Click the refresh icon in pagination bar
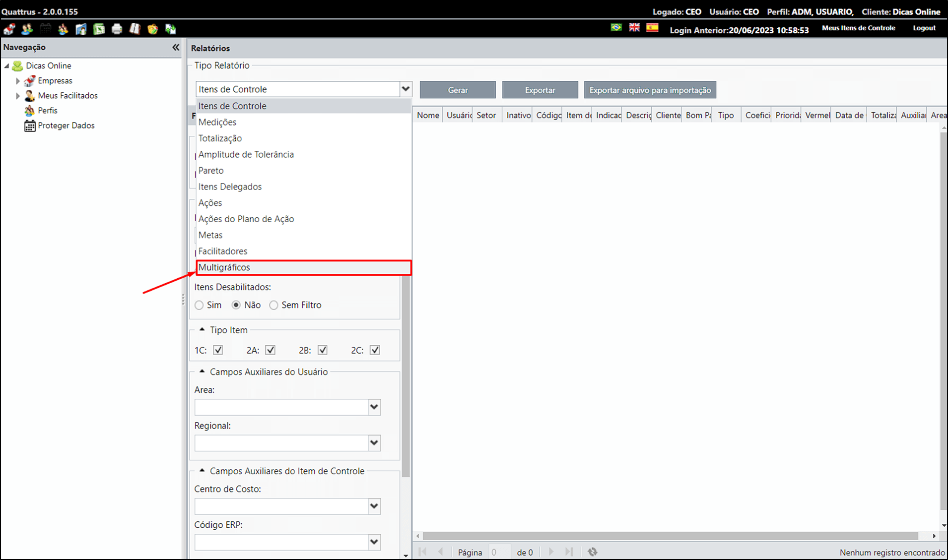This screenshot has width=948, height=560. click(593, 552)
